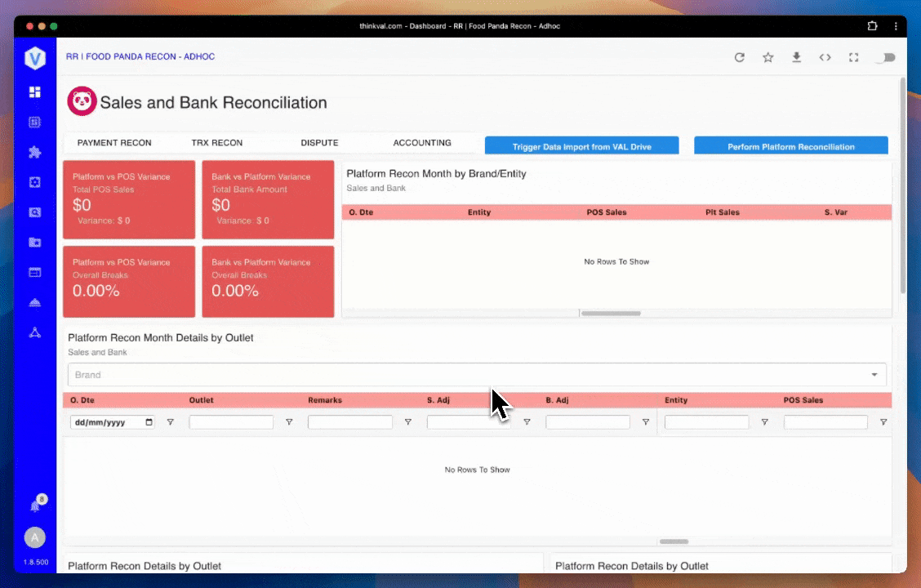Mark dashboard as favorite with star icon
921x588 pixels.
(x=767, y=57)
